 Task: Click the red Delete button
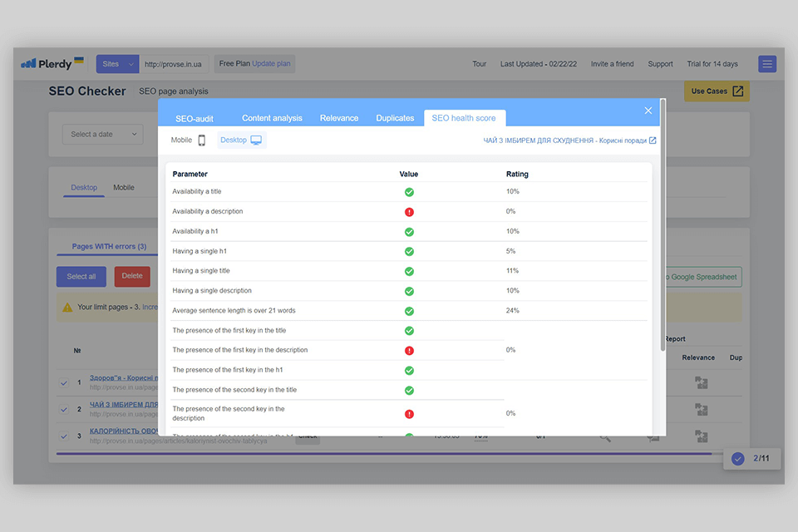pyautogui.click(x=132, y=277)
